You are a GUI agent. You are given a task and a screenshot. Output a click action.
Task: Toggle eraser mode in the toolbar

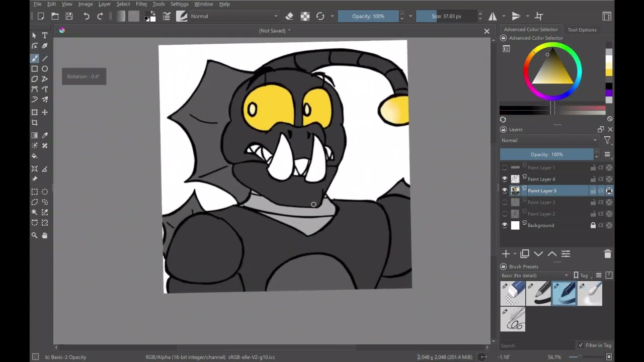point(289,16)
